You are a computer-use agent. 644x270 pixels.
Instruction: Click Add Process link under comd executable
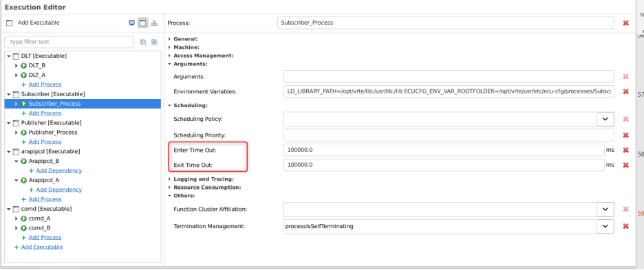45,238
